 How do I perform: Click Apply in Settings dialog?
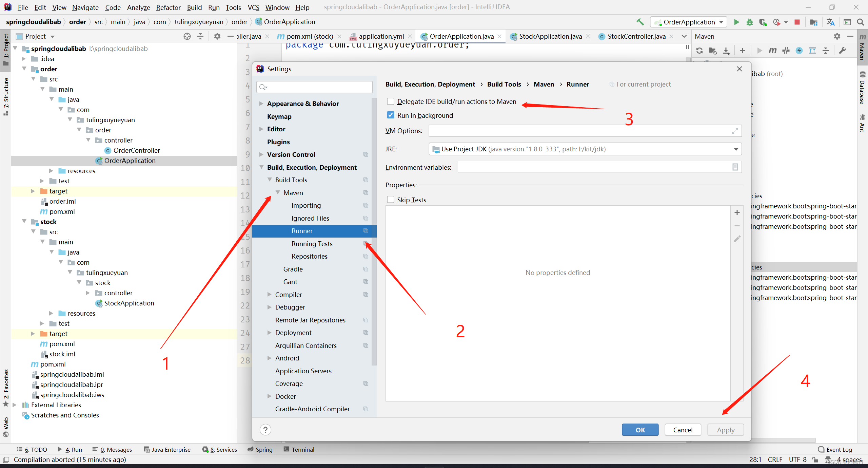tap(726, 430)
